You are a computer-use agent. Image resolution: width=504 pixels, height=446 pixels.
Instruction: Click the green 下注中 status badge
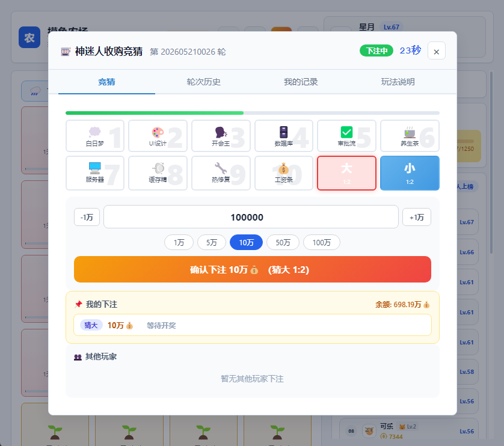pyautogui.click(x=376, y=50)
